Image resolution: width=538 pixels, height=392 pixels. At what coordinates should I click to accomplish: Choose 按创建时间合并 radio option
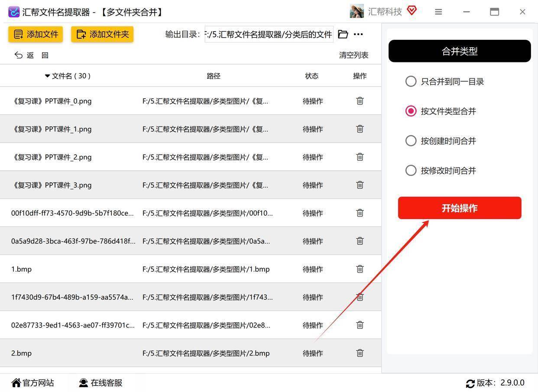coord(411,141)
